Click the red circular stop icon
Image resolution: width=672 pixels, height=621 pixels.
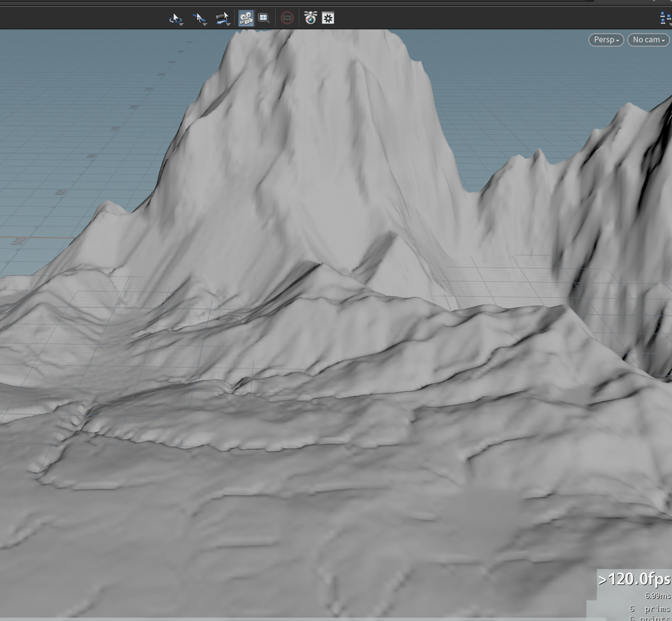[287, 18]
